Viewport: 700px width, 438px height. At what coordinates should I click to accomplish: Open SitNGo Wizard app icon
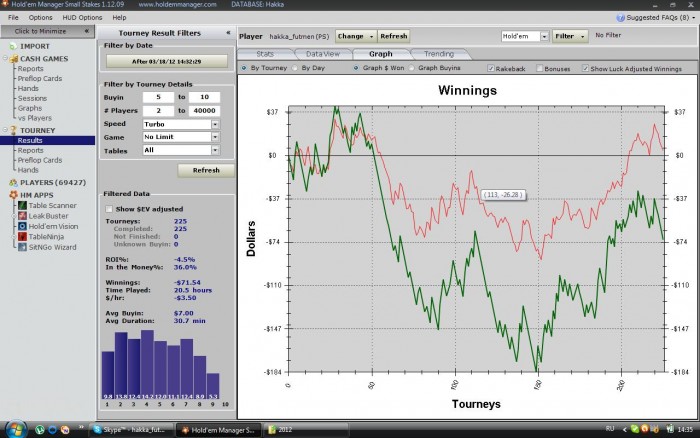[22, 247]
